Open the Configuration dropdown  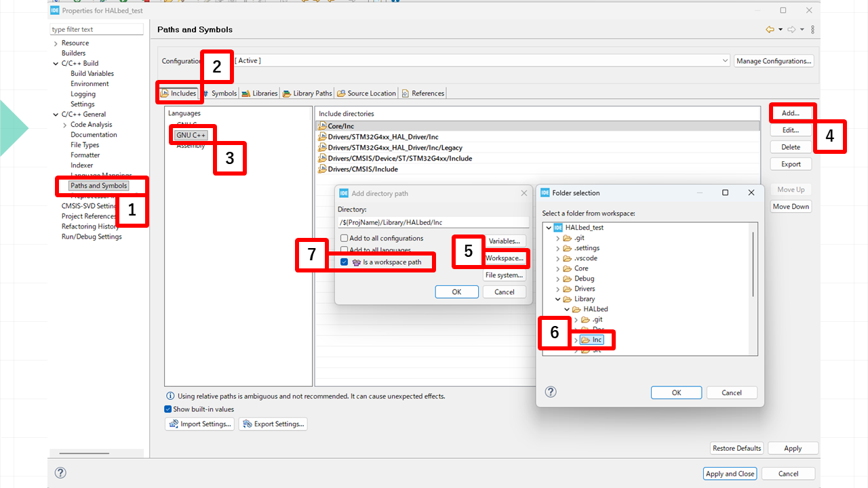(726, 61)
